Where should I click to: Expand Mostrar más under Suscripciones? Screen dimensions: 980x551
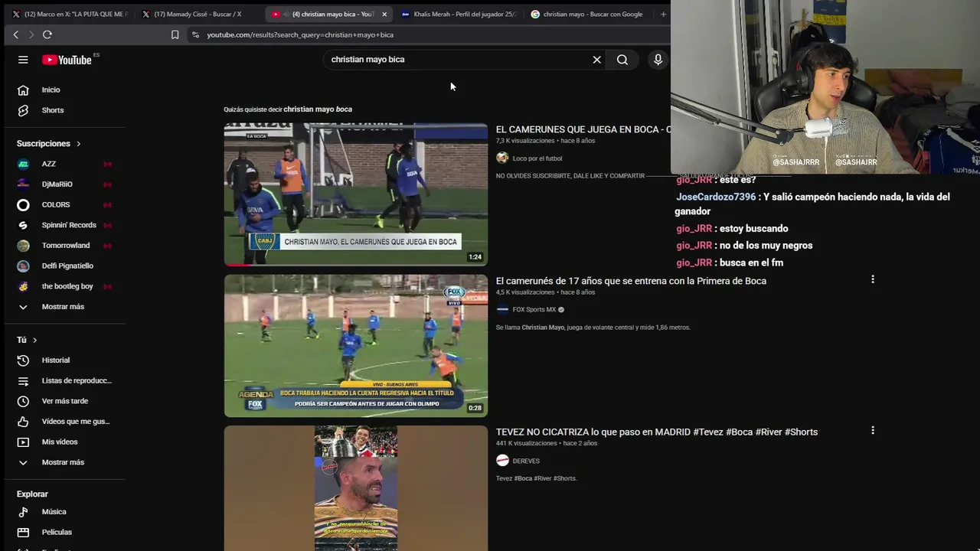pos(63,307)
